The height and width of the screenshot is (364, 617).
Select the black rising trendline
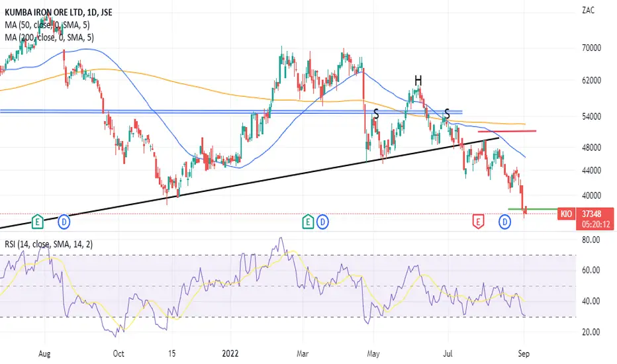250,183
